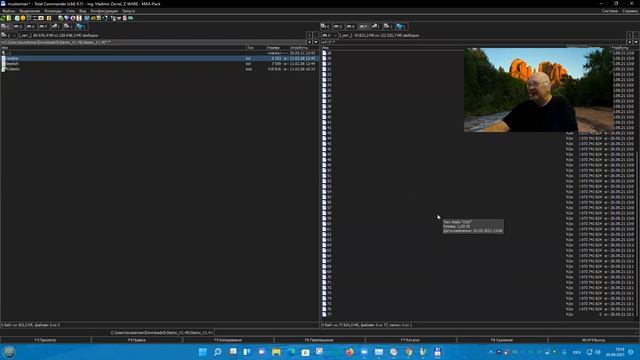Click the F6 Перемещение button
This screenshot has height=360, width=640.
(x=319, y=340)
